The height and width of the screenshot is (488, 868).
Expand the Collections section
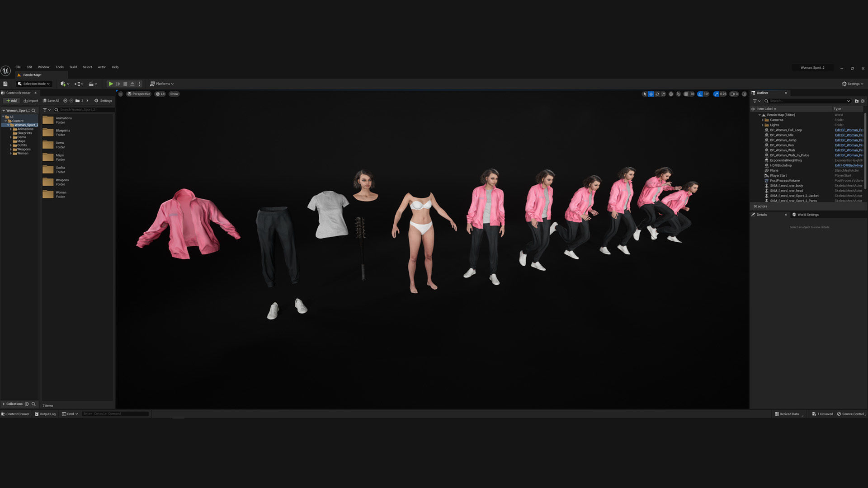click(x=4, y=404)
